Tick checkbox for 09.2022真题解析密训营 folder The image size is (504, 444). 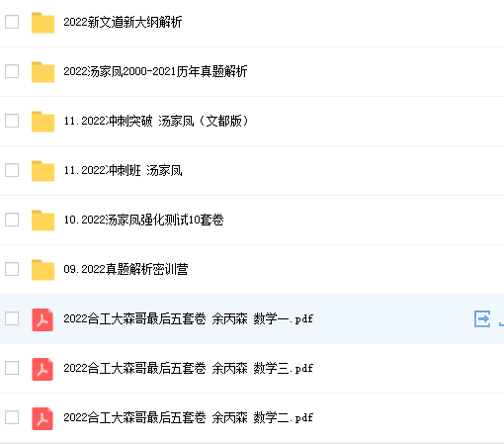coord(12,269)
